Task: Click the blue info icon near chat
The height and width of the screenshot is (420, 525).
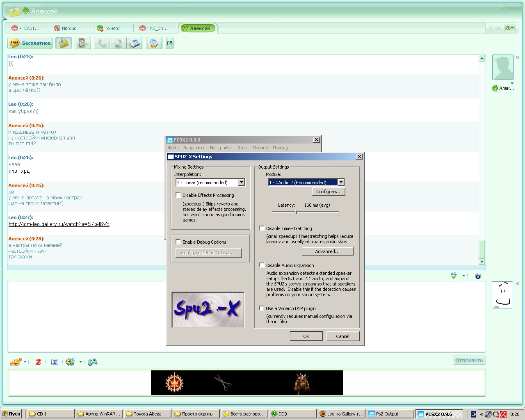Action: coord(478,276)
